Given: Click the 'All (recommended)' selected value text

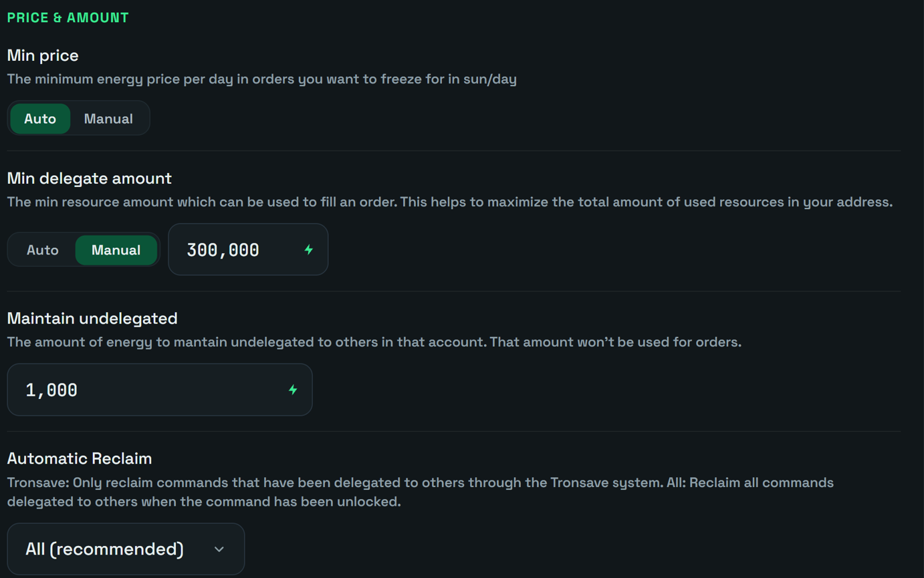Looking at the screenshot, I should [x=104, y=549].
